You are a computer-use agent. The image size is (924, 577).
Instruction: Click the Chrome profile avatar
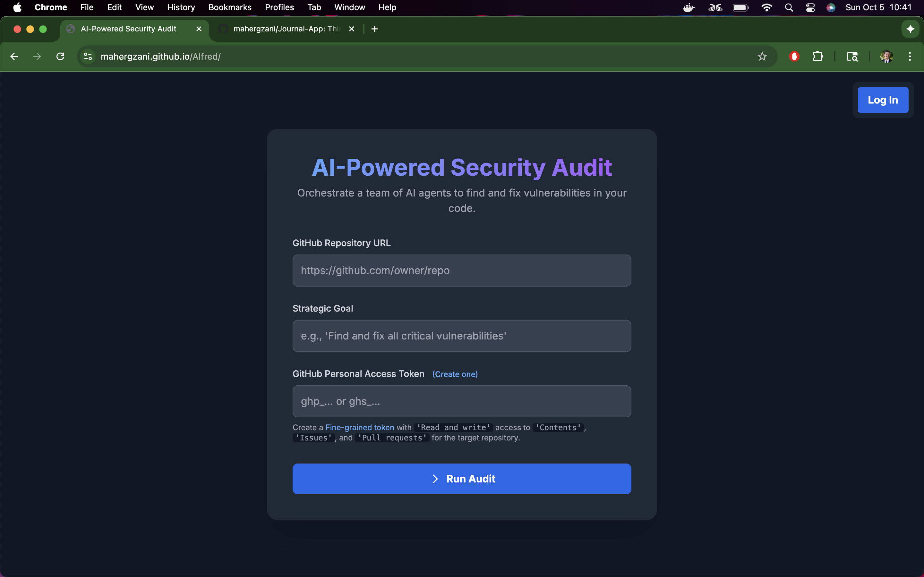click(x=886, y=56)
